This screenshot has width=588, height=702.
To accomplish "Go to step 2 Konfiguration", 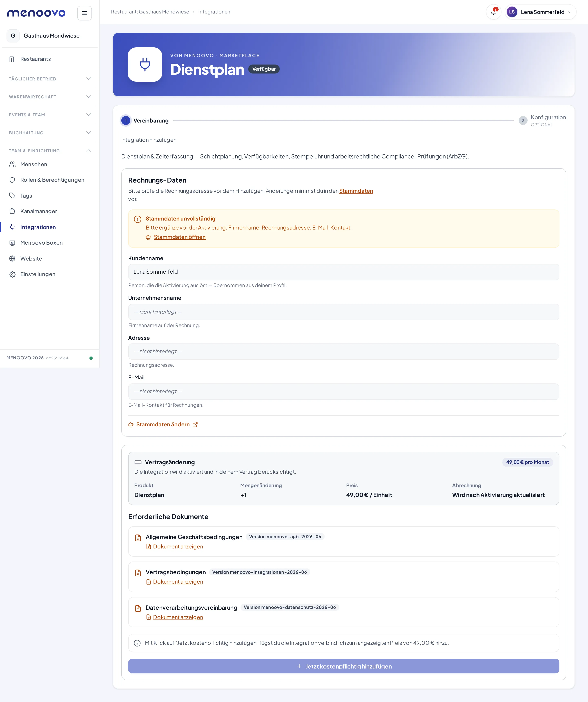I will point(542,120).
